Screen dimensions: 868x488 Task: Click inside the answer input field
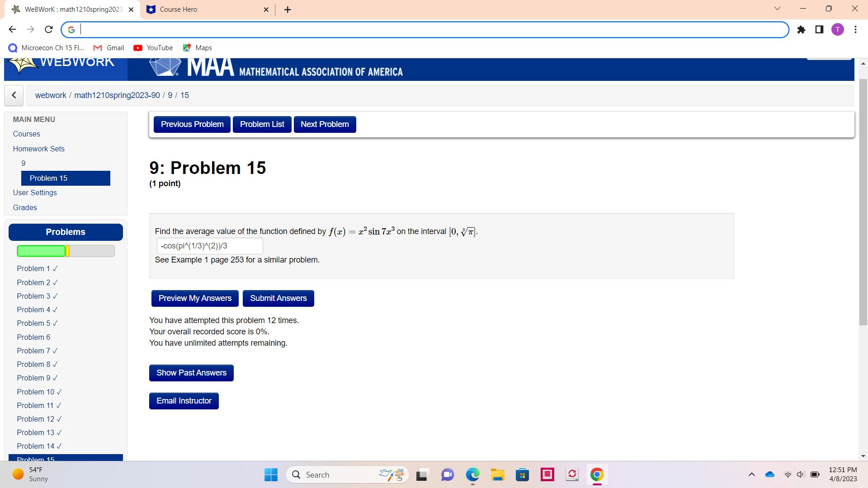[x=209, y=246]
